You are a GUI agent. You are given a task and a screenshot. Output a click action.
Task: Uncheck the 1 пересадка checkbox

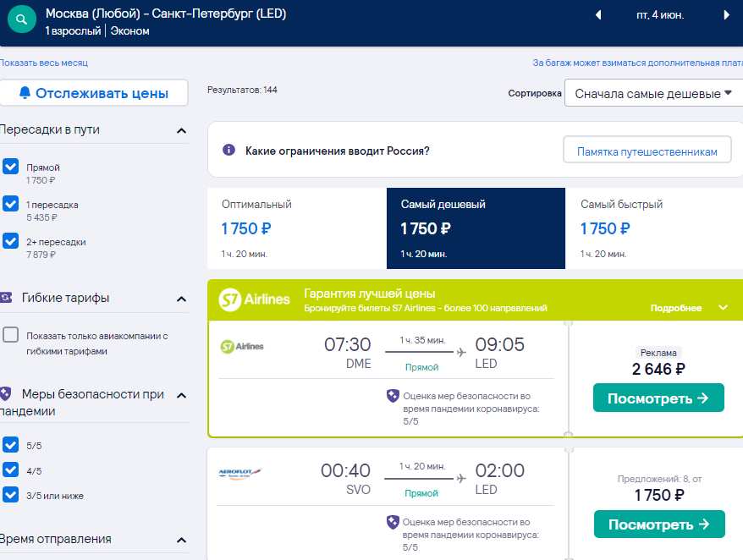pos(11,204)
